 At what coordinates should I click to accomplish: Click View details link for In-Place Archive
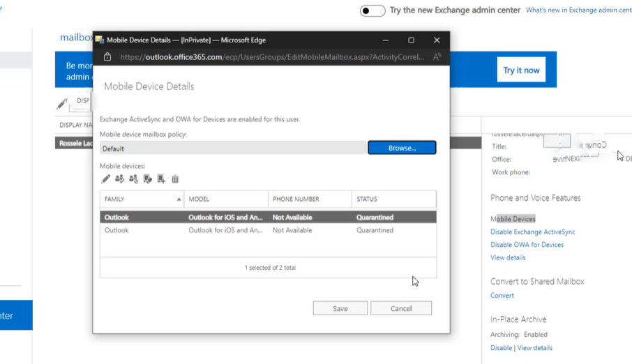pyautogui.click(x=535, y=348)
